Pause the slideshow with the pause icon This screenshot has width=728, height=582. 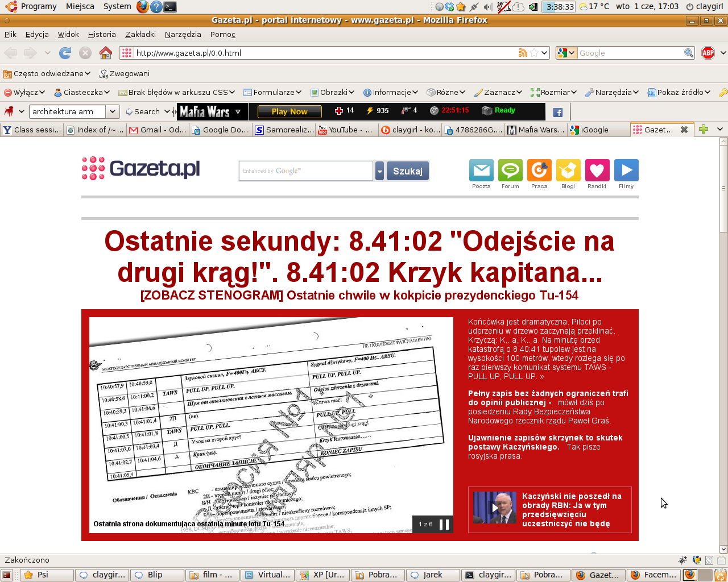444,524
